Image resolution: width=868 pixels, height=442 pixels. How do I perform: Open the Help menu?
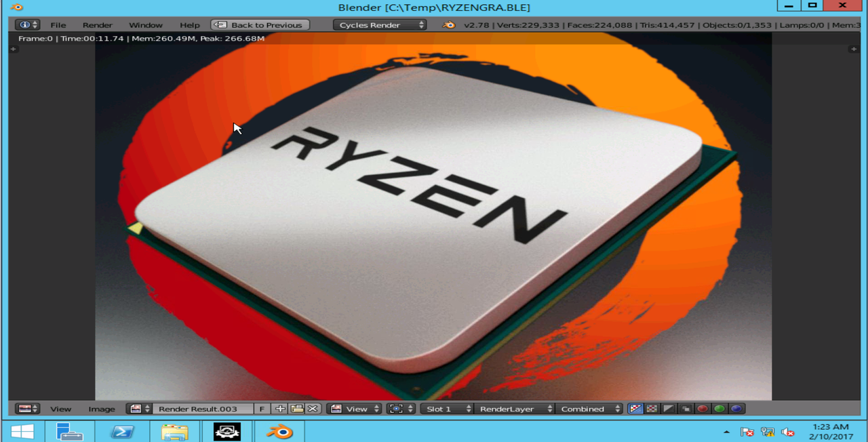[190, 25]
